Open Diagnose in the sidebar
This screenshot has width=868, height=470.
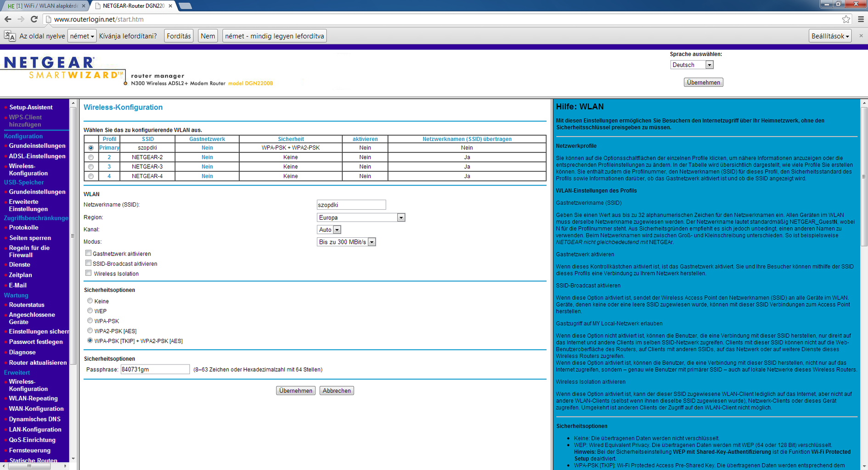[22, 352]
